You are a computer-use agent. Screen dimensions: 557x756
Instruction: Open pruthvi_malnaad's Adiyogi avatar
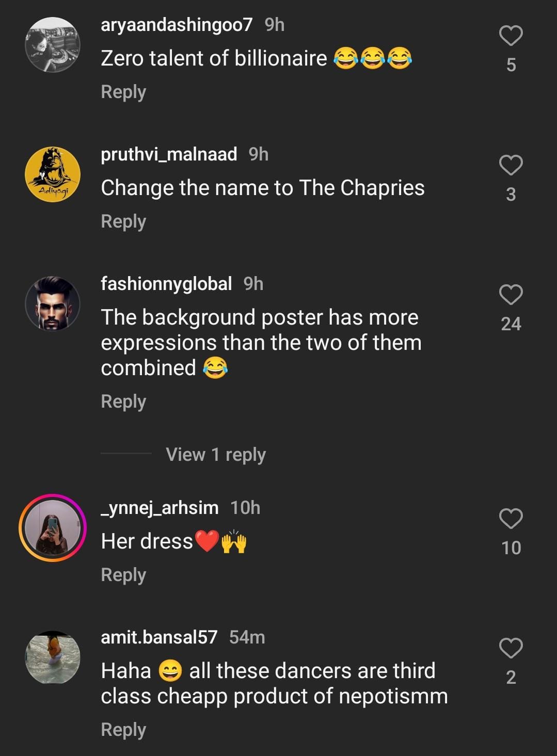point(53,174)
